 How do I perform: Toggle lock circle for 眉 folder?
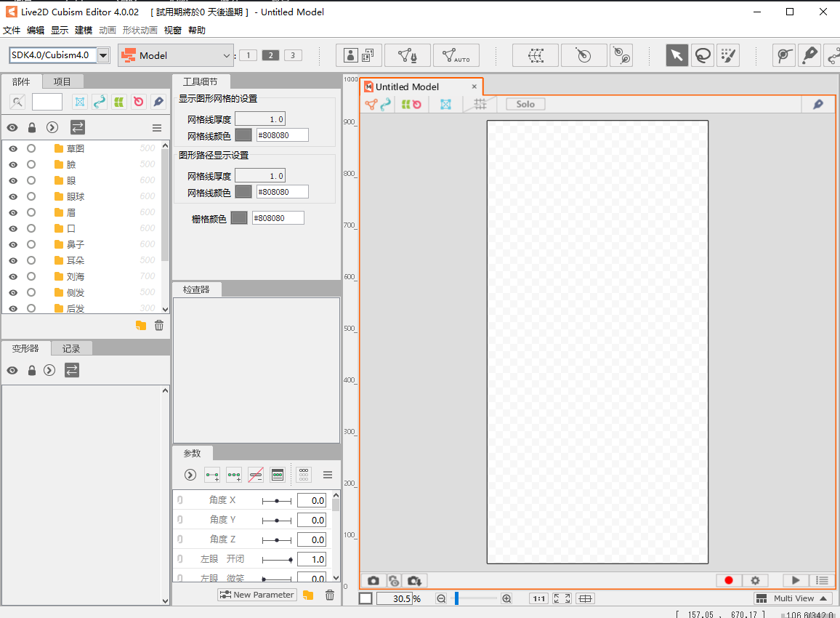tap(31, 212)
